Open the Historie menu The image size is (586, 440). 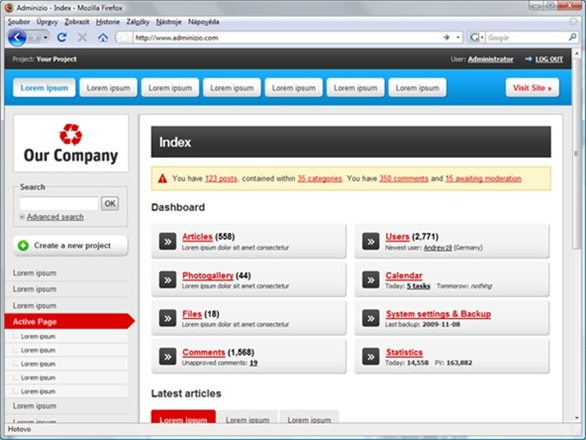coord(108,22)
